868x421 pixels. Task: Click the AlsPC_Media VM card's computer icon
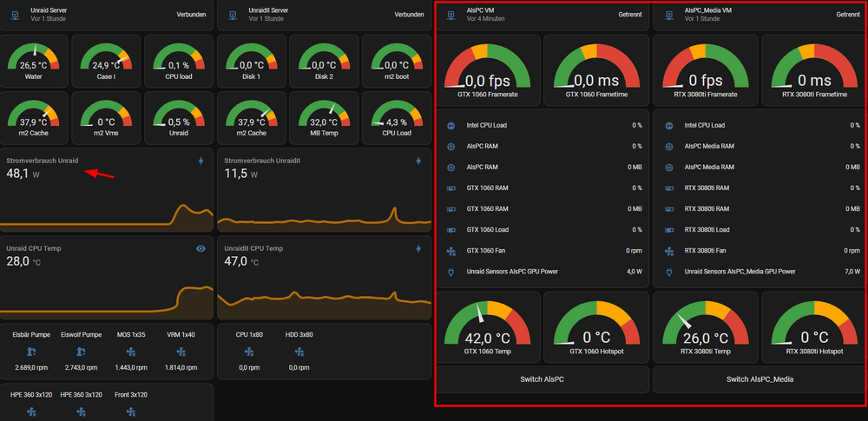click(668, 15)
